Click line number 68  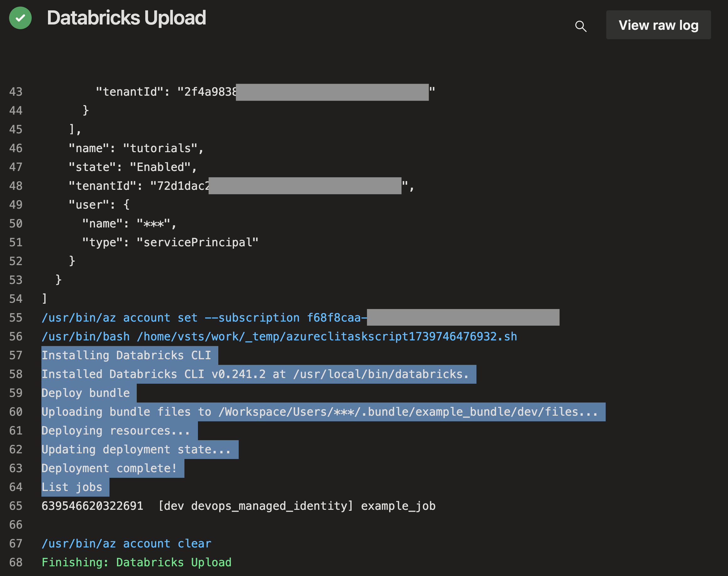point(16,563)
